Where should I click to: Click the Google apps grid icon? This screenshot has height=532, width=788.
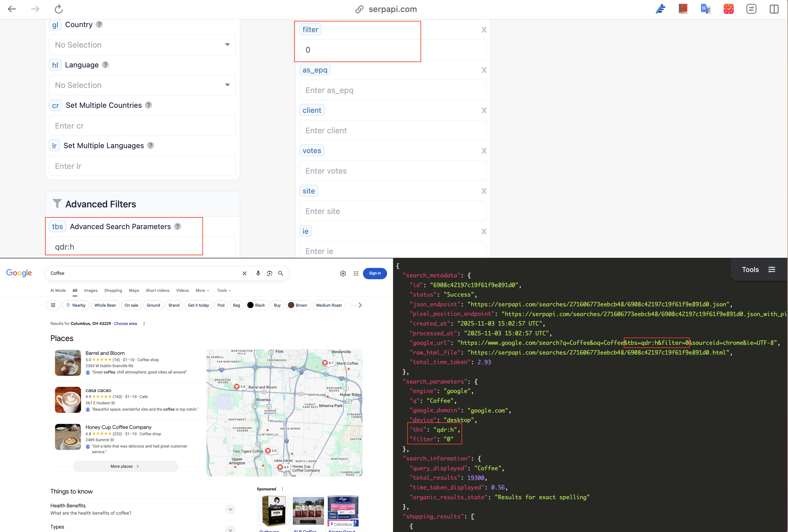[356, 273]
